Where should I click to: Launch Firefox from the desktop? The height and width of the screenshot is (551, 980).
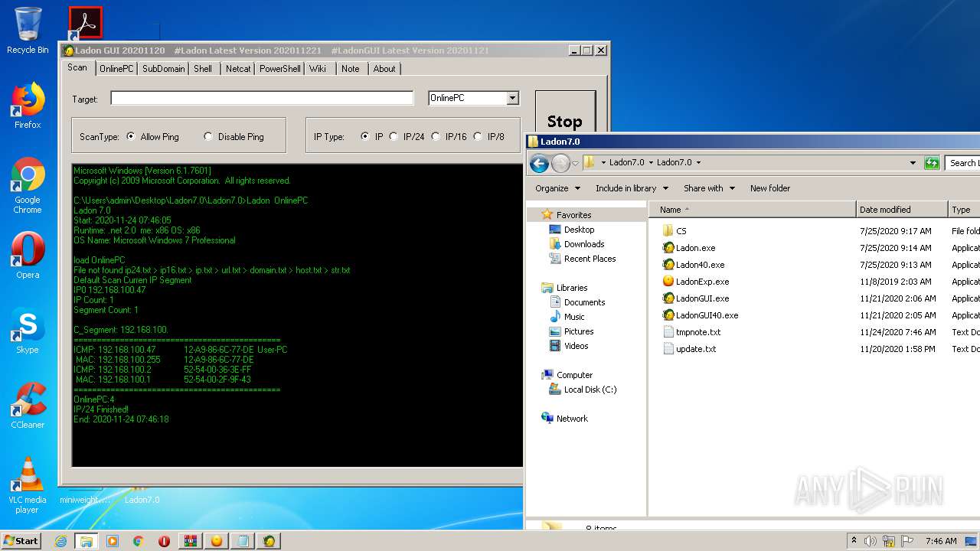tap(28, 106)
